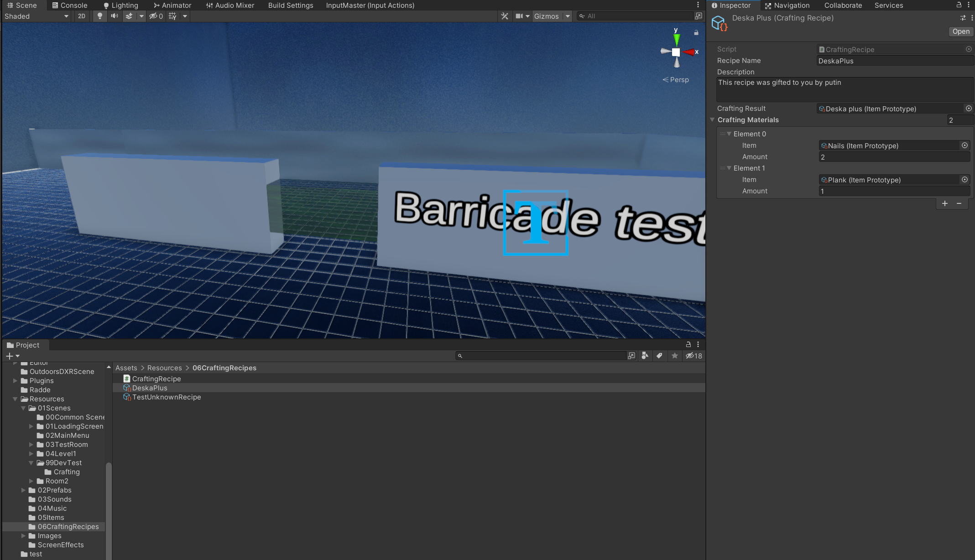
Task: Switch to the Console tab
Action: click(x=69, y=5)
